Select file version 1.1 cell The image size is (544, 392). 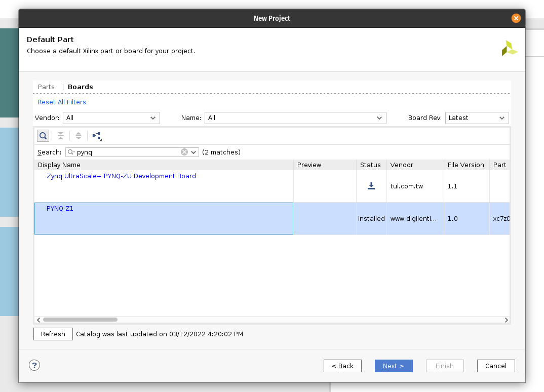[467, 186]
